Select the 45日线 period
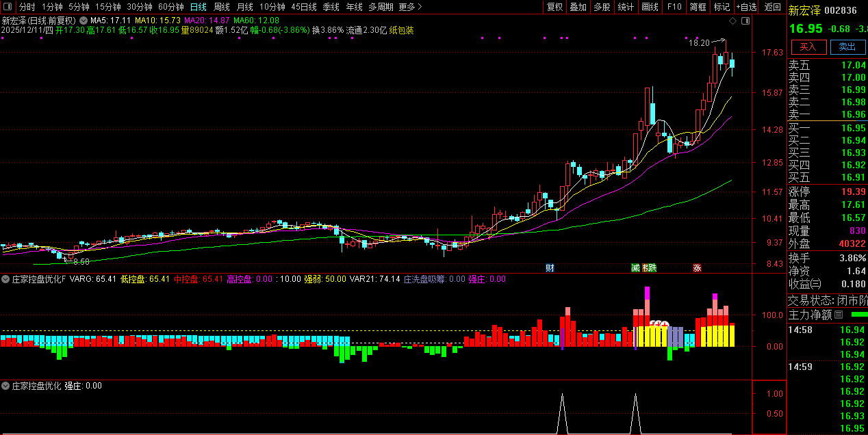The image size is (868, 435). (x=303, y=7)
